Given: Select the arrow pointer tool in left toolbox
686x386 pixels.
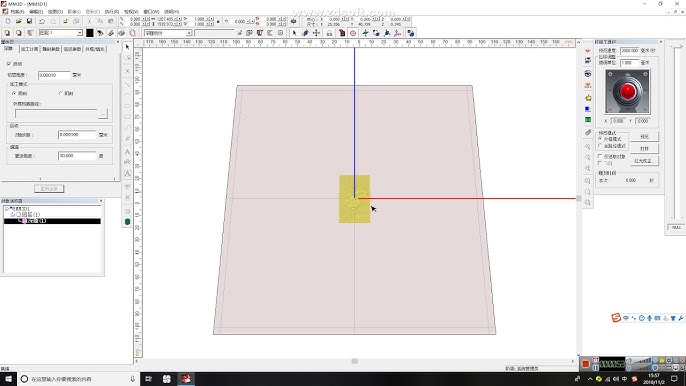Looking at the screenshot, I should 127,47.
